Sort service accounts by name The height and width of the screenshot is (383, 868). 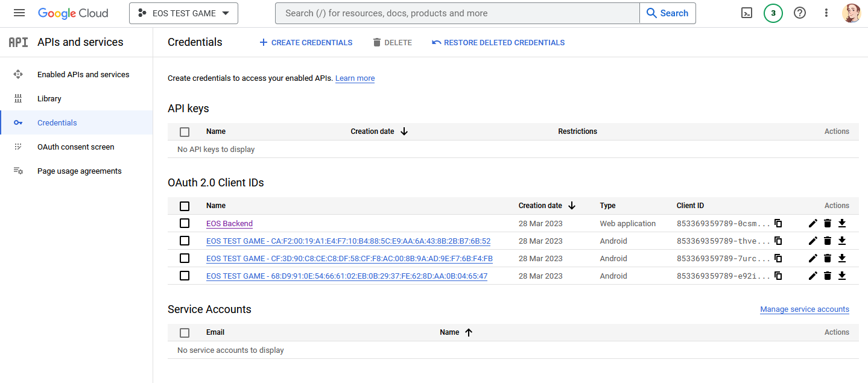coord(456,332)
